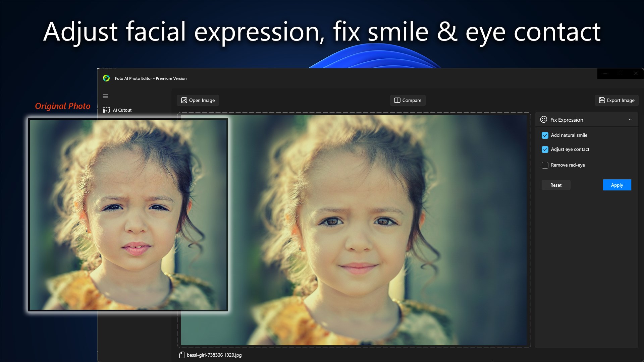Apply the expression changes

click(x=617, y=185)
